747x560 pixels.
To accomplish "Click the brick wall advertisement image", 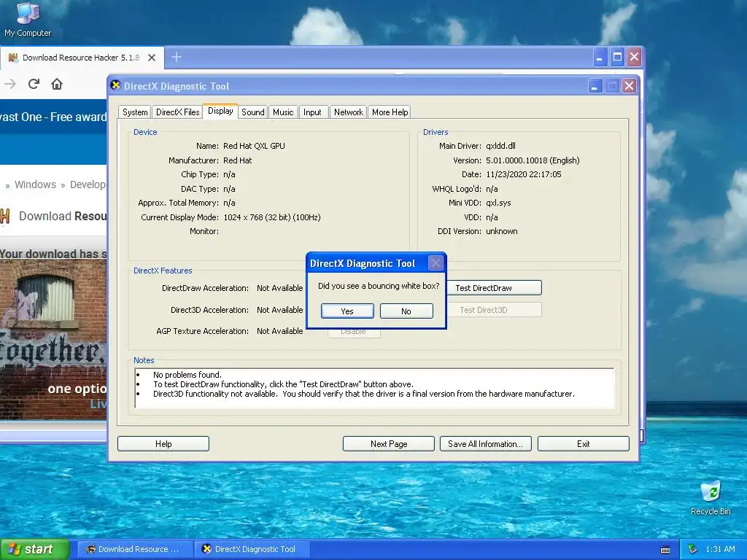I will 53,340.
